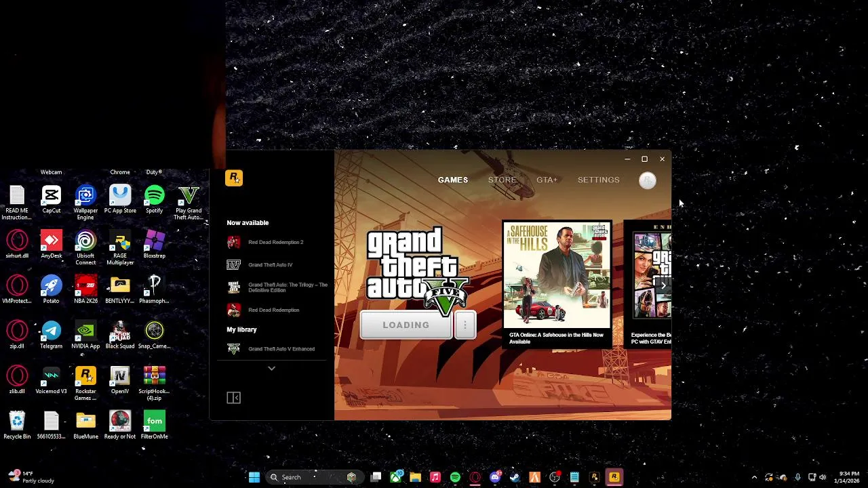
Task: Open ScriptHook zip archive on desktop
Action: [x=154, y=383]
